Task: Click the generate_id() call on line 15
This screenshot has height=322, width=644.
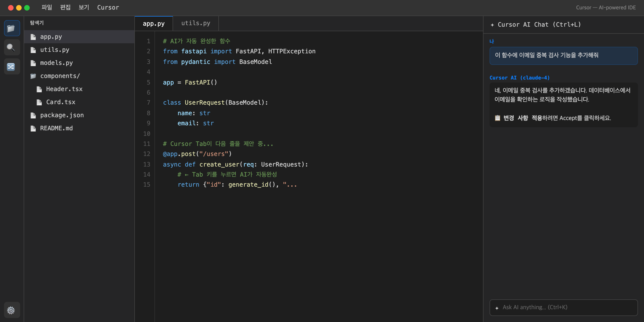Action: [252, 185]
